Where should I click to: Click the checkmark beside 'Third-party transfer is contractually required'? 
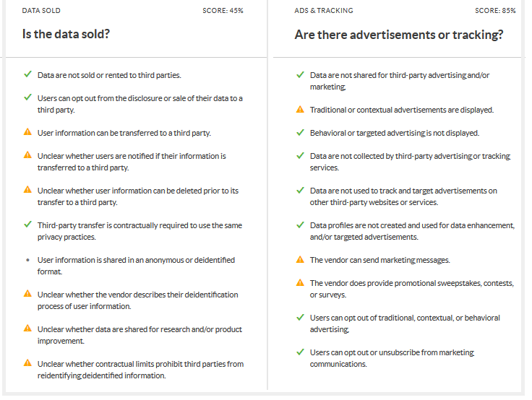coord(27,225)
